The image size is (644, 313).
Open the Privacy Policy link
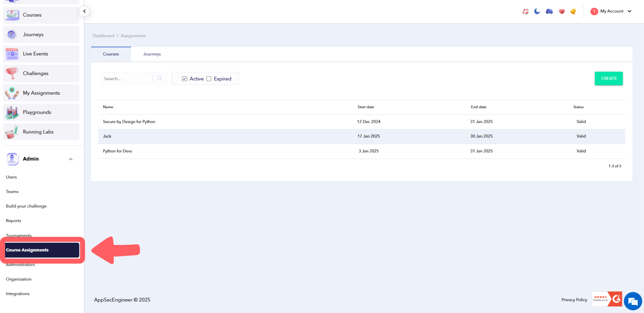pos(574,299)
